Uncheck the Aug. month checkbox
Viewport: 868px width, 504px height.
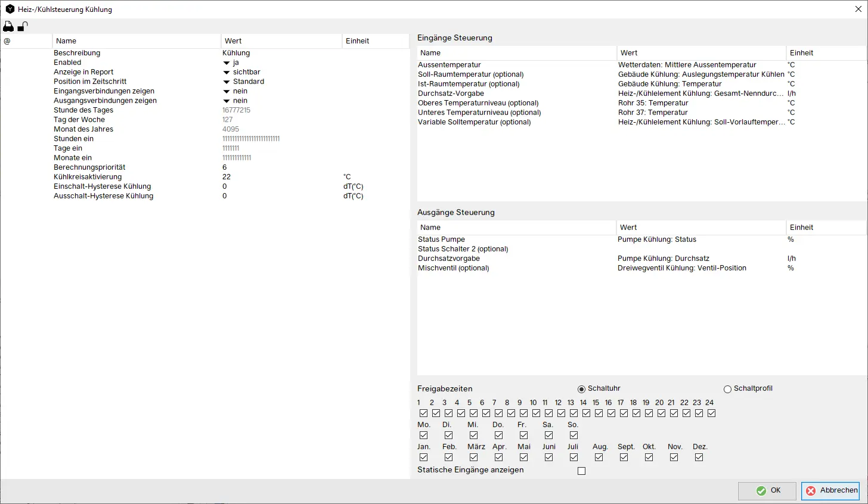tap(599, 458)
